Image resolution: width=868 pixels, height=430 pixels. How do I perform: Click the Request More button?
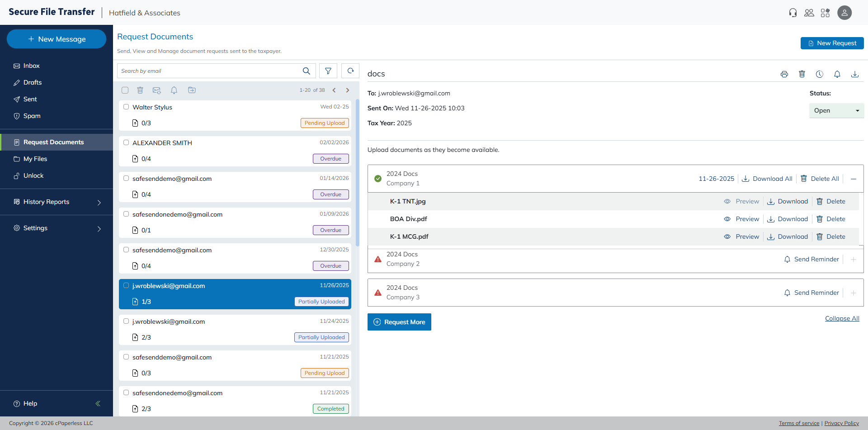(x=399, y=322)
